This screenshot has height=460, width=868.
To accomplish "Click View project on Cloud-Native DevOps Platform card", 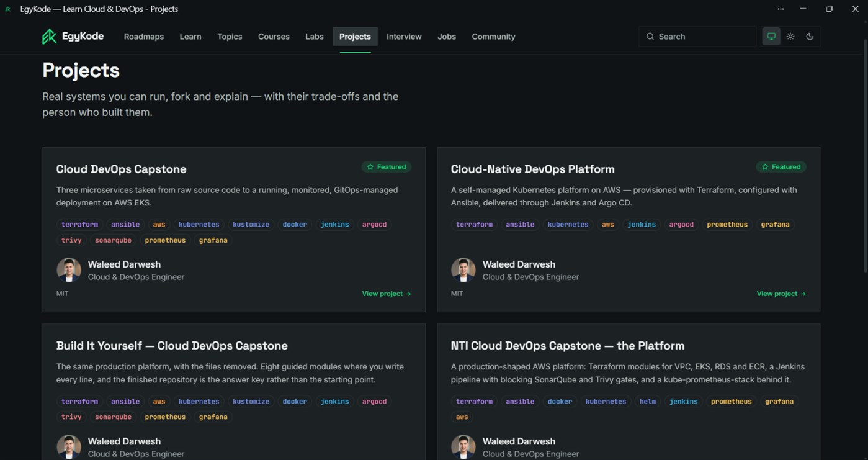I will (781, 294).
